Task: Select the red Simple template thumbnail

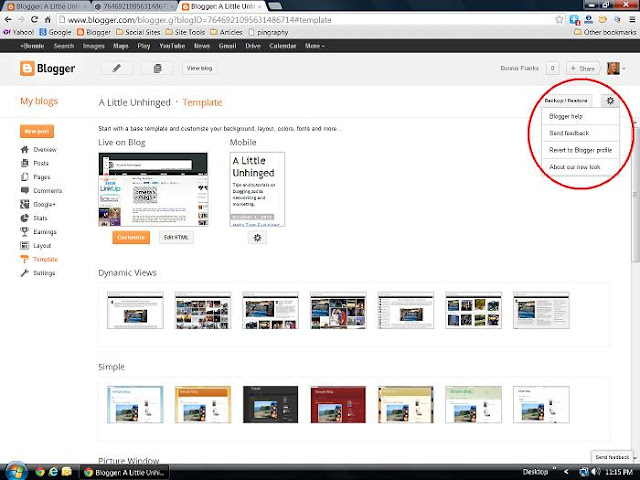Action: (338, 404)
